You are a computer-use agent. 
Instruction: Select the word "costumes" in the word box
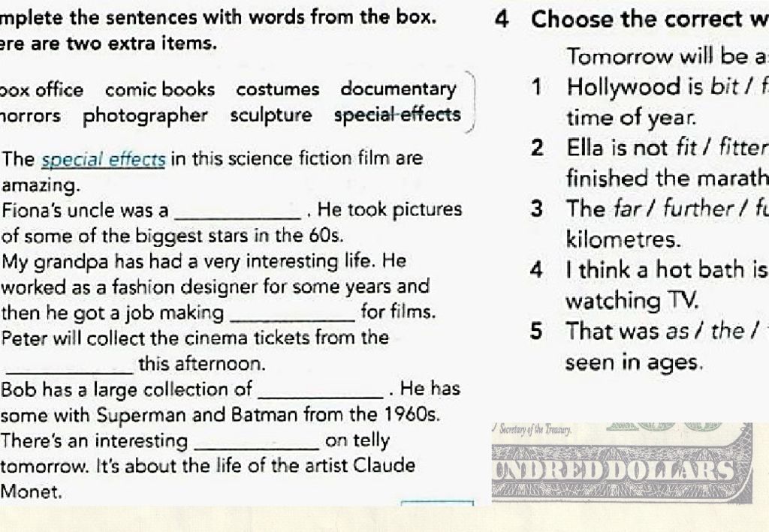tap(278, 89)
